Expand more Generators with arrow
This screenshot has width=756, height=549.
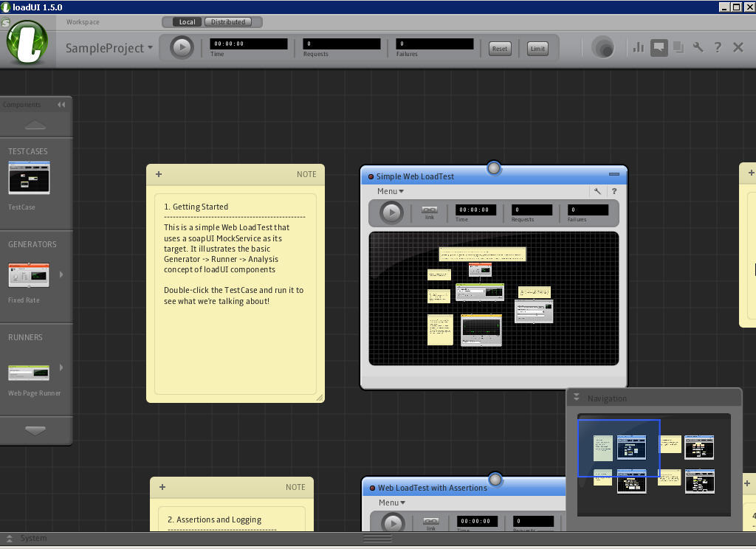coord(61,274)
